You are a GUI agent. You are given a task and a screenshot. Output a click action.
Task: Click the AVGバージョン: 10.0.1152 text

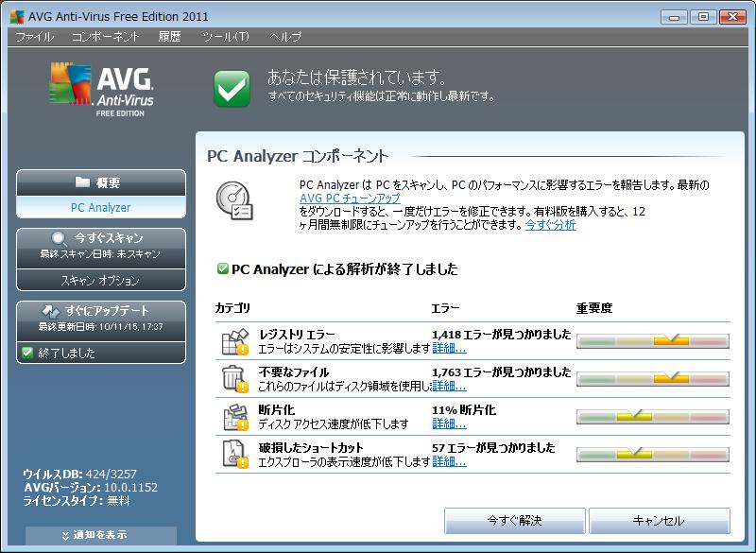pyautogui.click(x=91, y=488)
